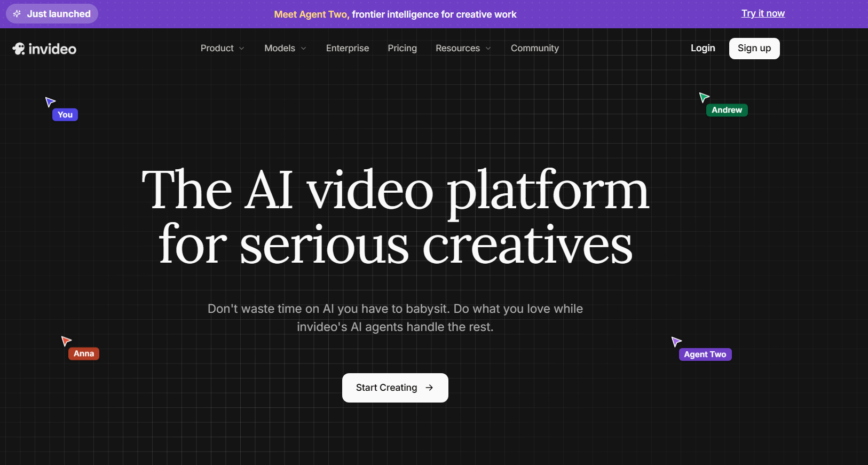
Task: Click the sparkle icon in Just launched badge
Action: point(17,14)
